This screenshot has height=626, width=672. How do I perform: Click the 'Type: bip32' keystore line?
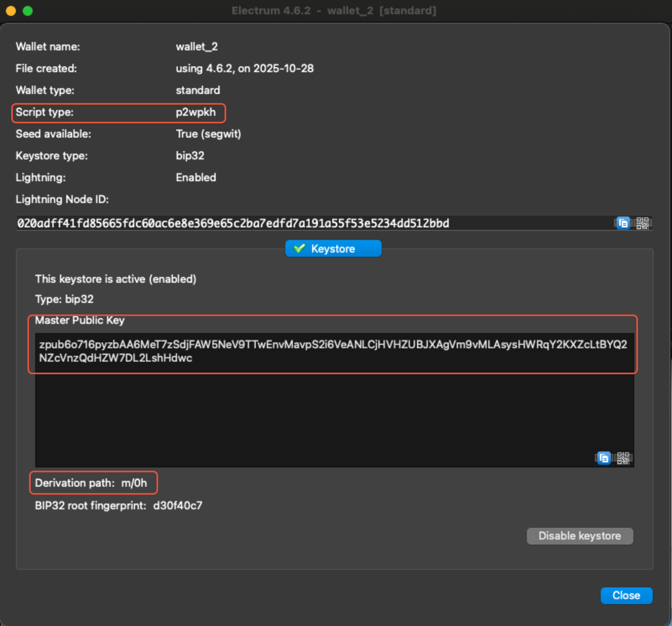coord(64,299)
